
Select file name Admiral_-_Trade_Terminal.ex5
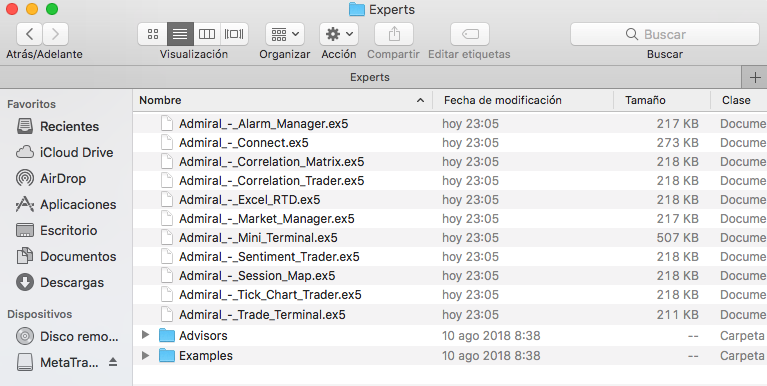(262, 315)
